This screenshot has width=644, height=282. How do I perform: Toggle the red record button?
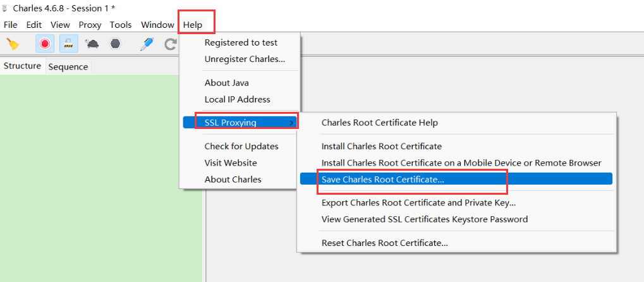click(45, 44)
